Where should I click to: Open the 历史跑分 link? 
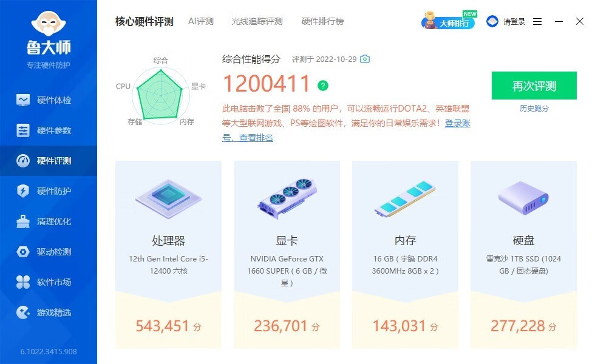click(x=534, y=109)
